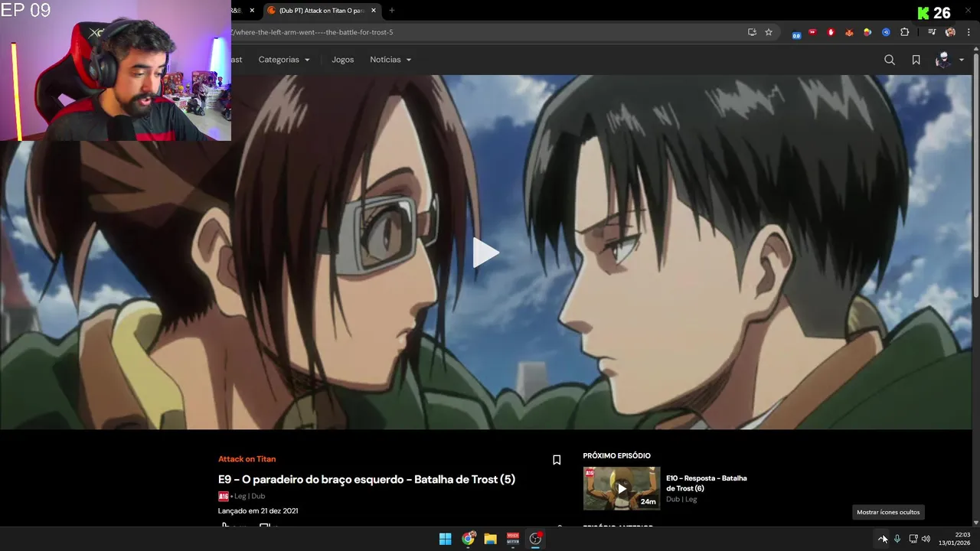This screenshot has width=980, height=551.
Task: Open the Chrome profile avatar
Action: click(x=950, y=32)
